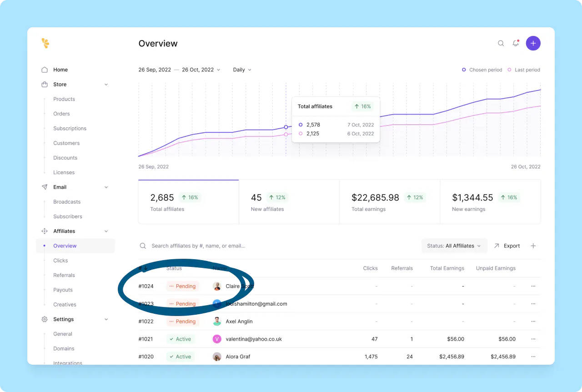The image size is (582, 392).
Task: Open the Daily frequency dropdown
Action: click(241, 70)
